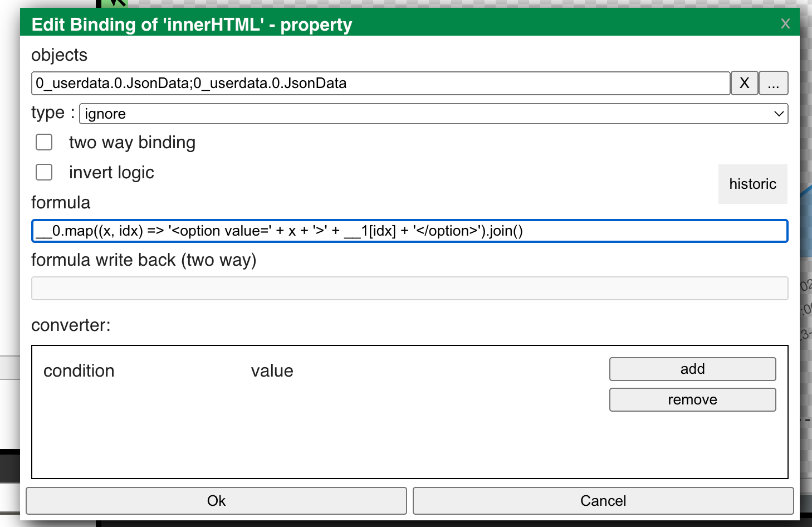This screenshot has height=527, width=812.
Task: Click the two way binding label
Action: (132, 143)
